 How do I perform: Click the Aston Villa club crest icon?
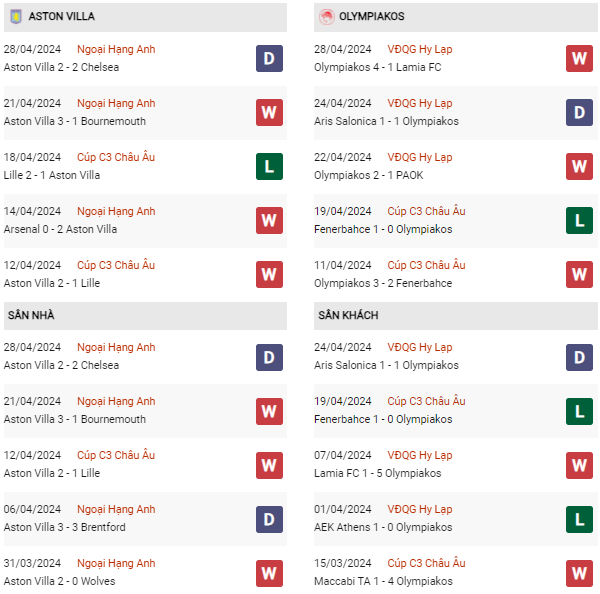point(15,17)
